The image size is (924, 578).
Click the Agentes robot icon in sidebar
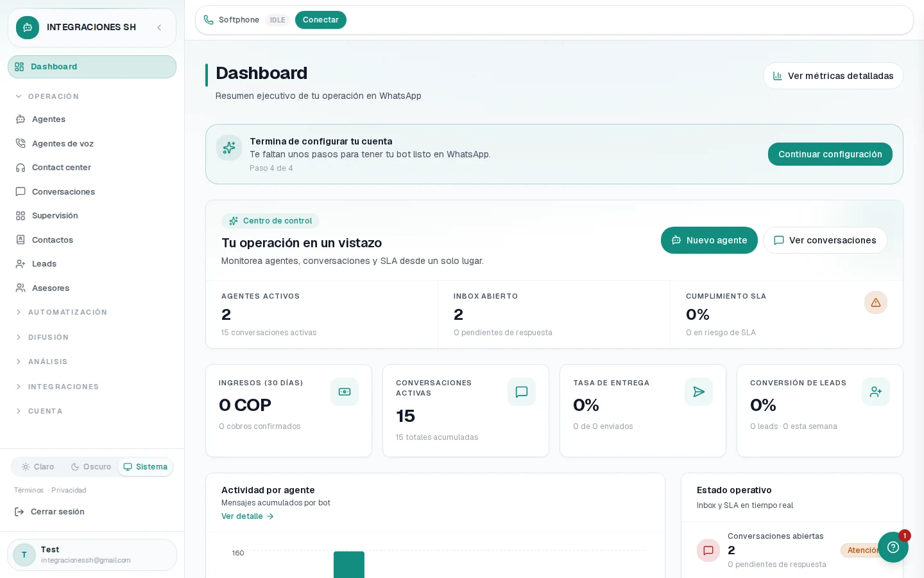click(21, 119)
